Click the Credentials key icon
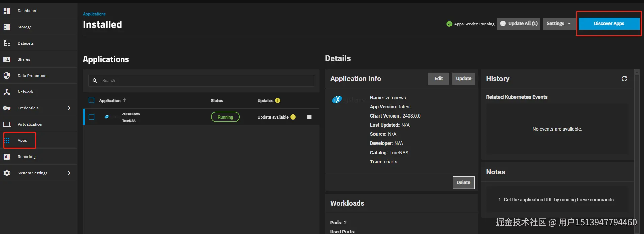 [x=7, y=108]
